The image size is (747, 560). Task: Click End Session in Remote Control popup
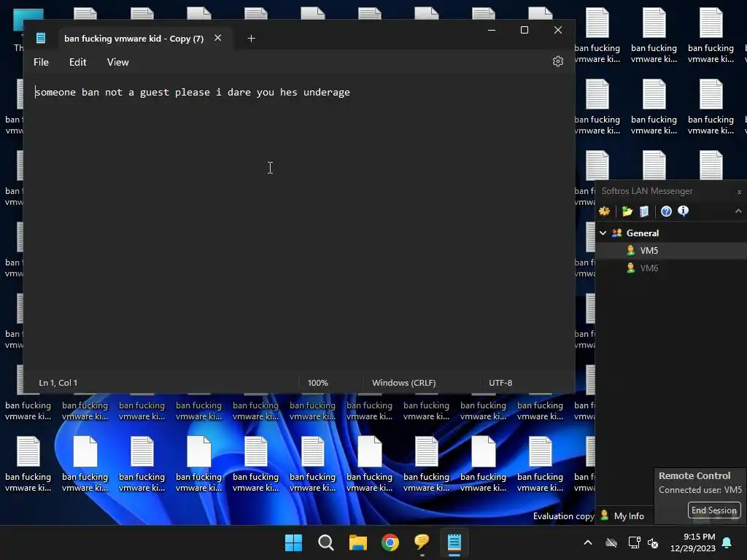(x=714, y=510)
